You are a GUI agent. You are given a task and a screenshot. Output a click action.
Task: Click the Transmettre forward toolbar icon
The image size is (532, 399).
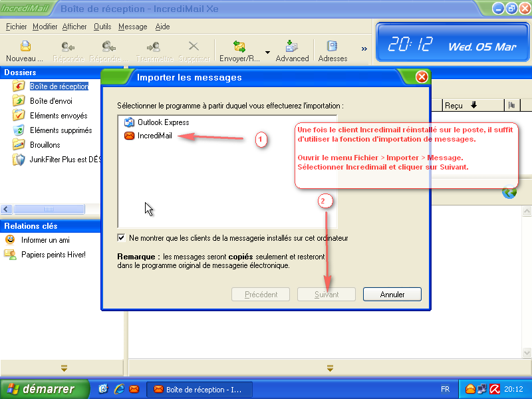154,47
